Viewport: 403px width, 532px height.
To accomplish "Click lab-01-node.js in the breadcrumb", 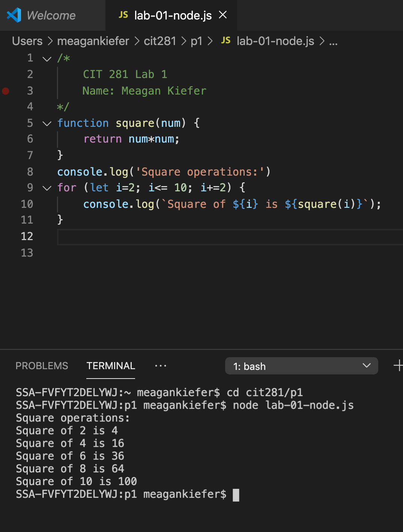I will 275,41.
